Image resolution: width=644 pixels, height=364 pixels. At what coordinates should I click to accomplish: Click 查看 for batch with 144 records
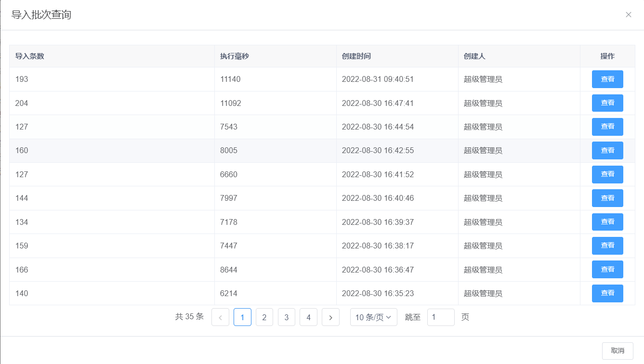tap(607, 198)
